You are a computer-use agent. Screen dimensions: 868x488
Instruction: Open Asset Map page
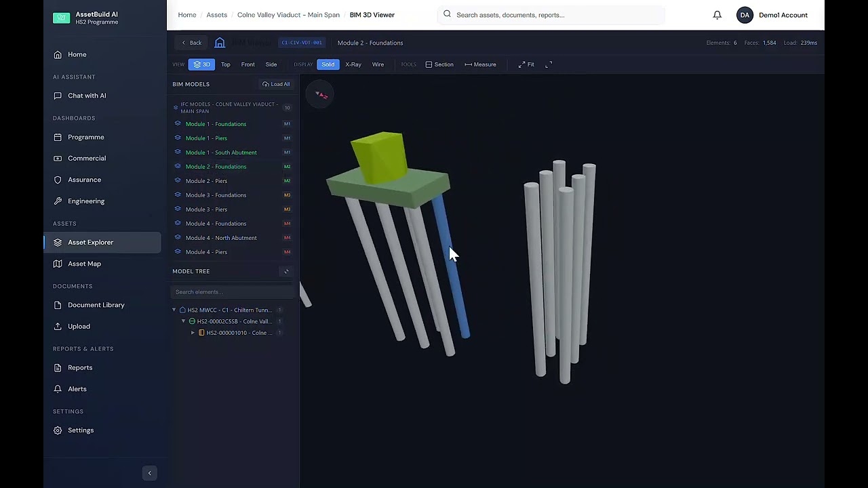102,264
